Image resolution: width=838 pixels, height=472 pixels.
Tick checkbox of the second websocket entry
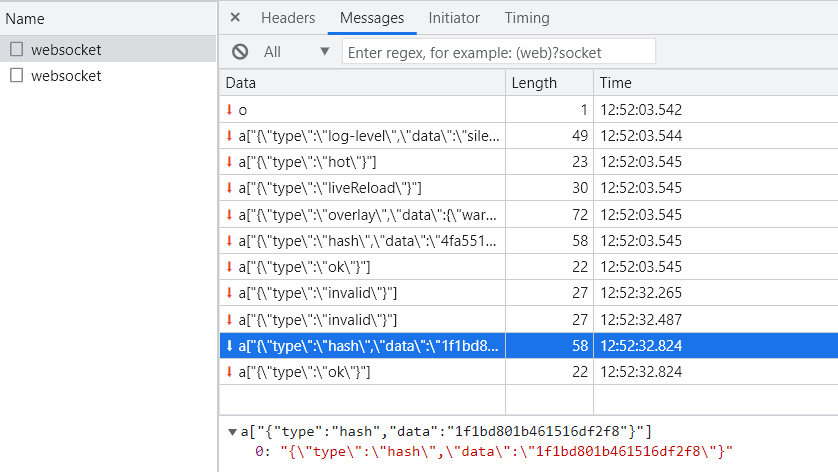pos(17,75)
